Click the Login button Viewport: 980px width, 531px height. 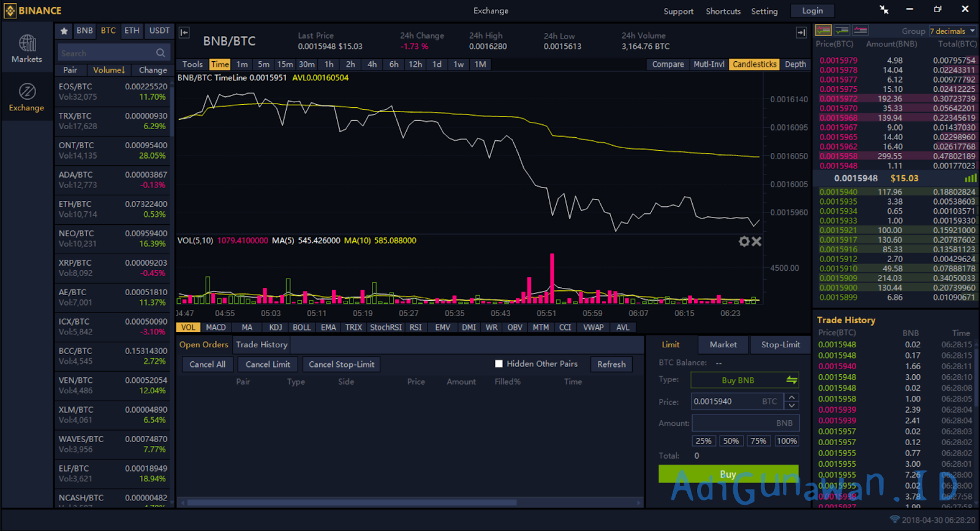point(812,11)
